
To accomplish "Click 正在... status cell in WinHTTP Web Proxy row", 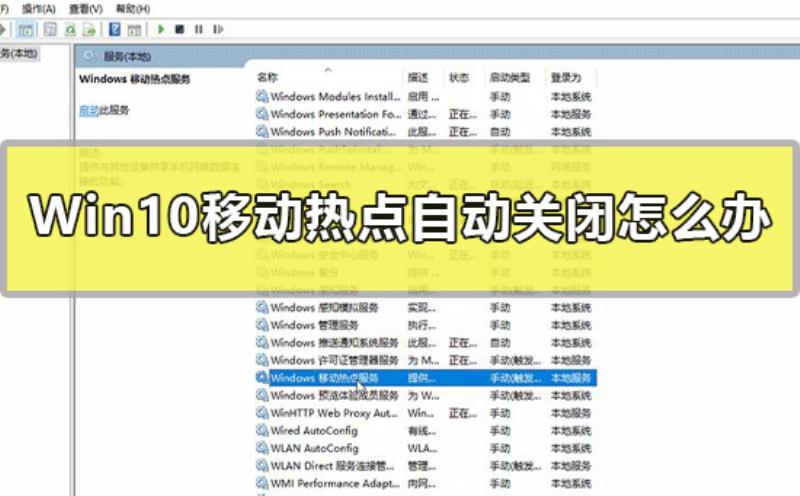I will (x=463, y=413).
